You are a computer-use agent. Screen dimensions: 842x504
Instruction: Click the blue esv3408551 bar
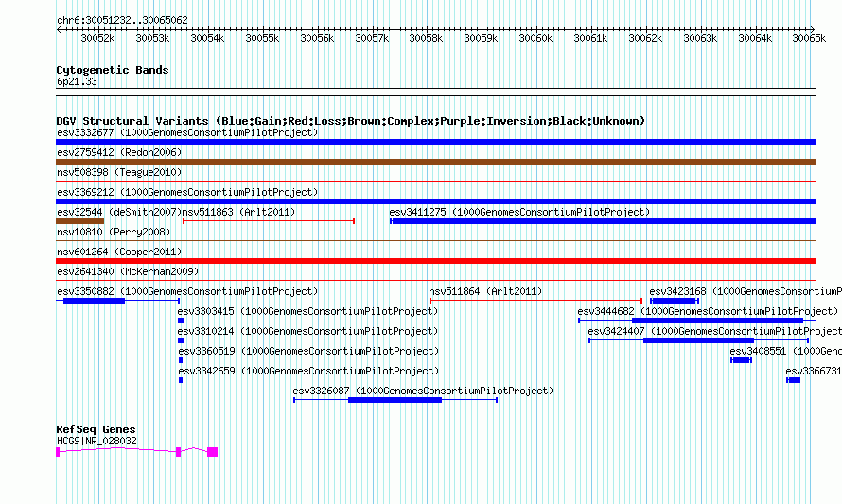click(x=741, y=360)
